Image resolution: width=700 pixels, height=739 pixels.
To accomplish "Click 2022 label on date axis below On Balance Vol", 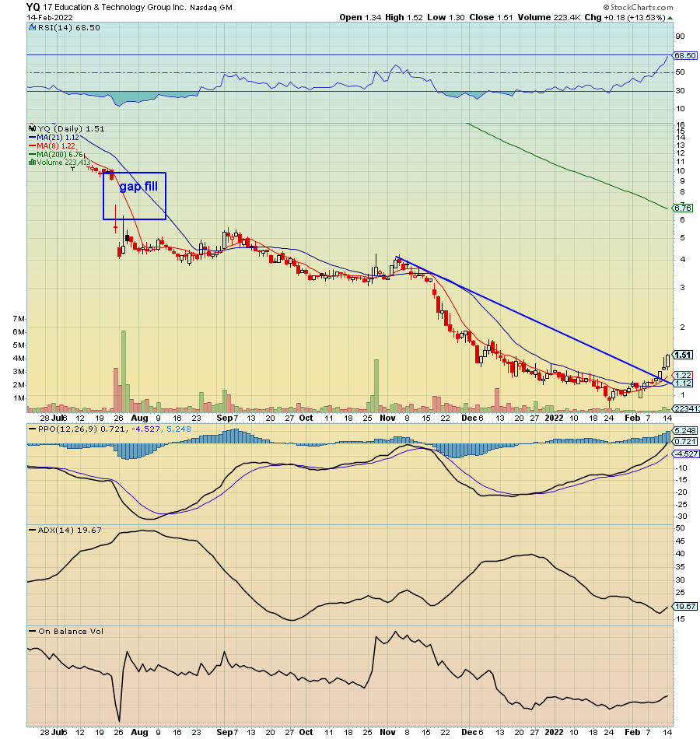I will [554, 732].
